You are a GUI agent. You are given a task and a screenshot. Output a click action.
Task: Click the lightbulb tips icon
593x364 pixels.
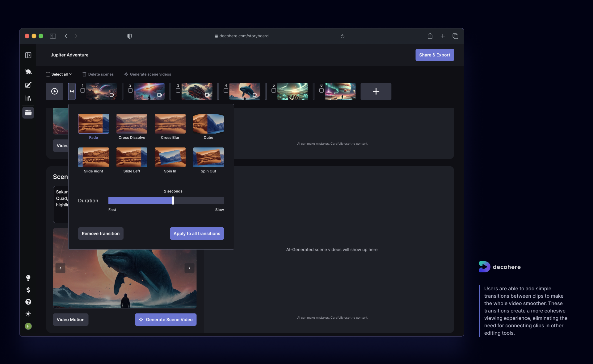[28, 278]
